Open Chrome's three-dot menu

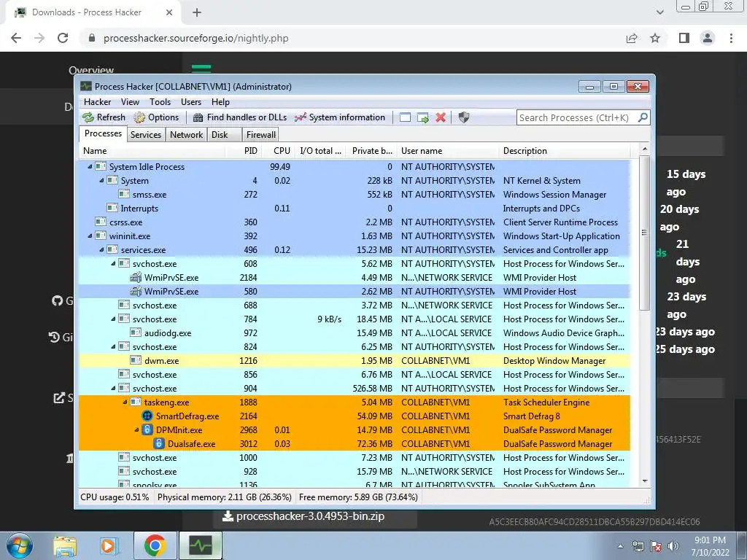[x=731, y=38]
